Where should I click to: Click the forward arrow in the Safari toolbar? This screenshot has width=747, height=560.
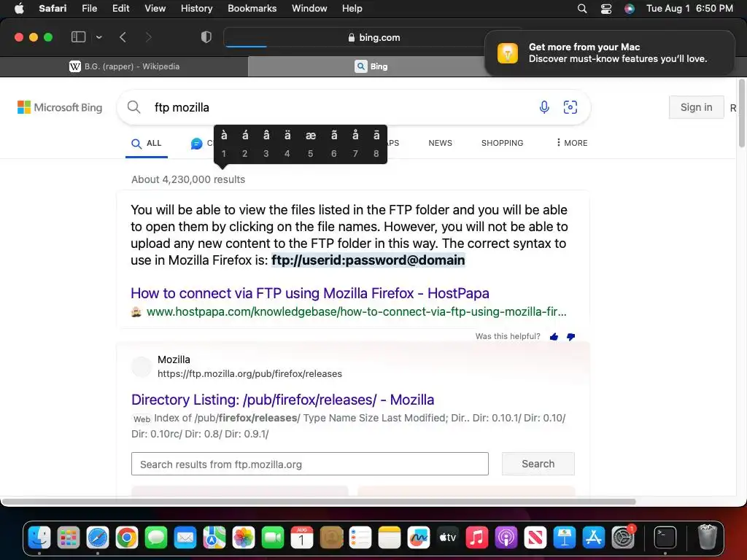click(x=148, y=37)
